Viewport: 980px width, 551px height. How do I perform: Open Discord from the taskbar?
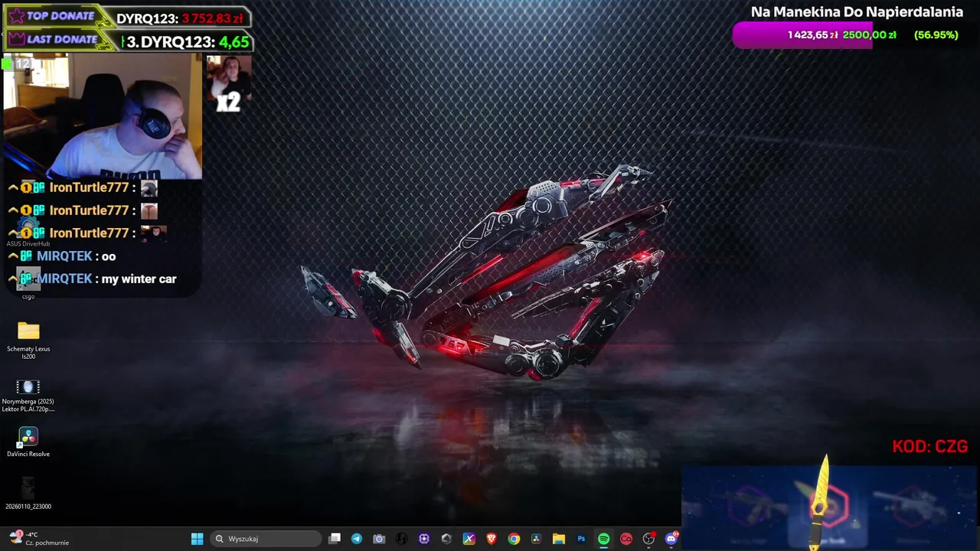click(x=671, y=539)
